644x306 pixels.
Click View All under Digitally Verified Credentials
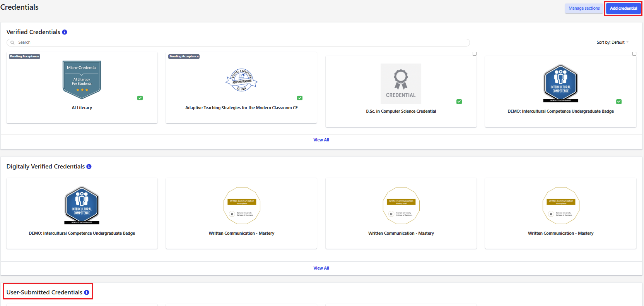[x=321, y=268]
